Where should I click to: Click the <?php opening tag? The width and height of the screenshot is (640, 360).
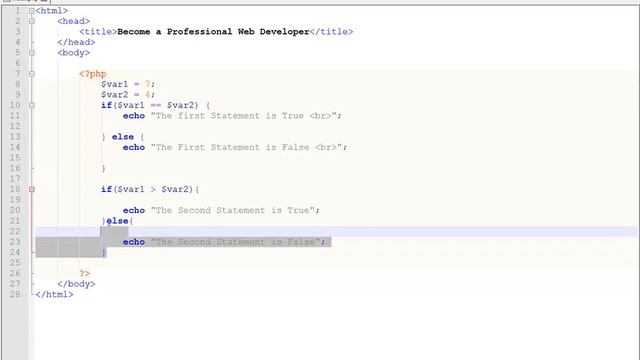coord(93,74)
